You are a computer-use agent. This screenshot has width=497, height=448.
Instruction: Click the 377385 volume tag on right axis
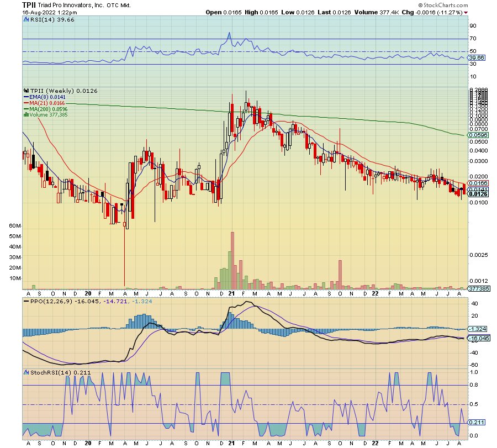pyautogui.click(x=479, y=288)
